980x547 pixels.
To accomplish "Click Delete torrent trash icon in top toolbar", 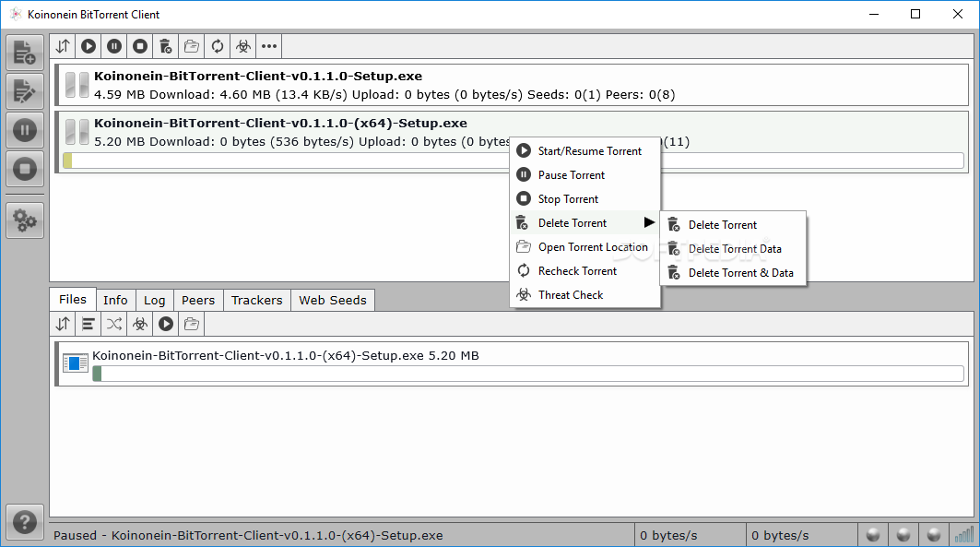I will (166, 46).
